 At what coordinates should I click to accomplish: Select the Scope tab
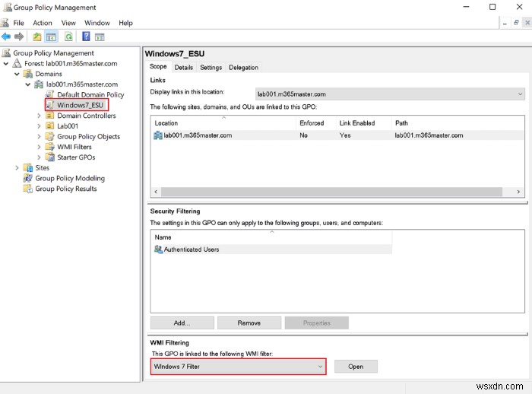158,67
